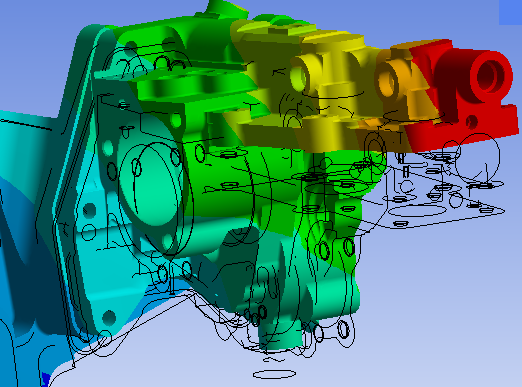Pick the orange cylindrical bore opening
The width and height of the screenshot is (522, 387).
click(x=387, y=81)
